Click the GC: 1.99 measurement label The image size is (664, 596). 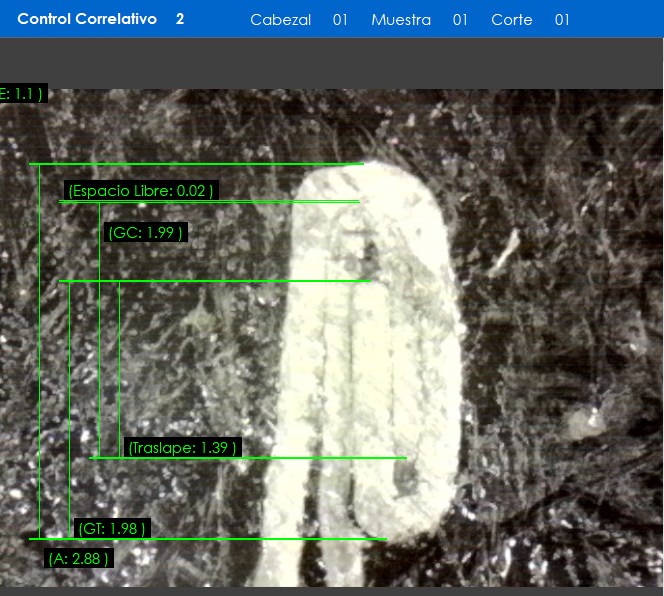146,233
